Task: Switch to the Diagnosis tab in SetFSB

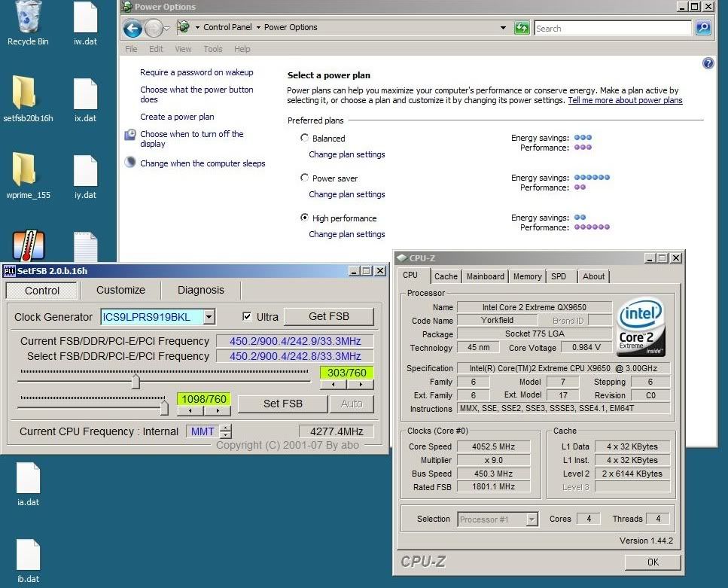Action: 200,290
